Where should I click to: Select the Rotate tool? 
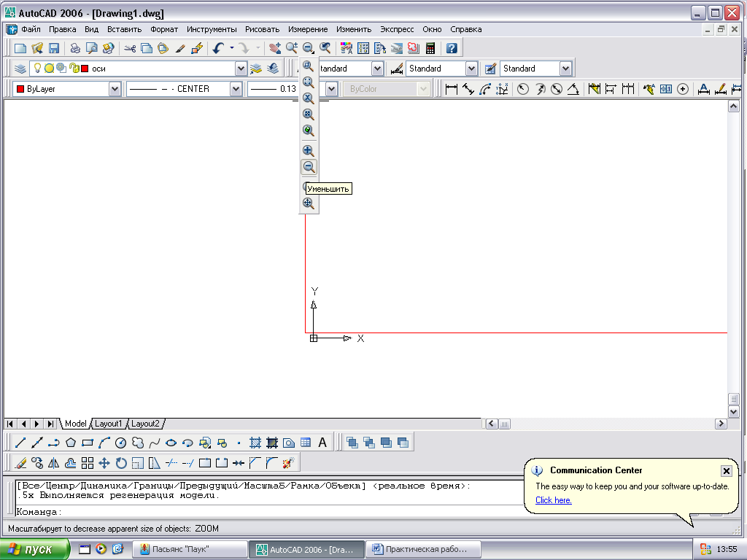point(121,463)
